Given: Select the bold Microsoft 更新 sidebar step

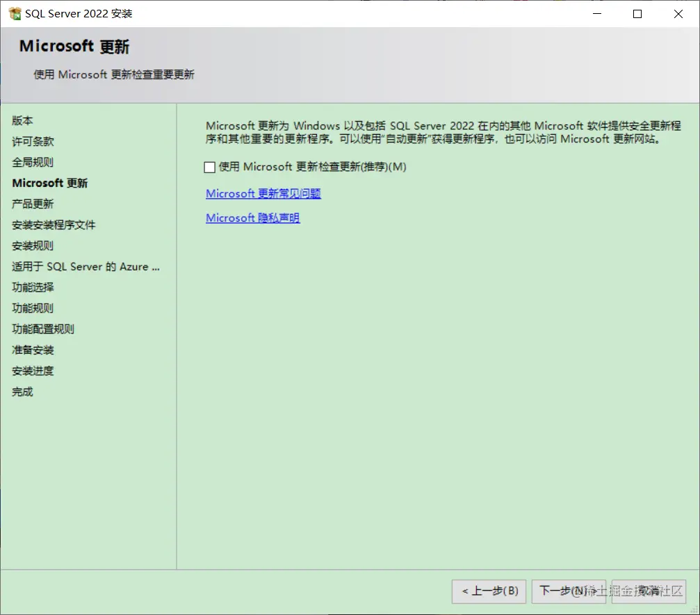Looking at the screenshot, I should tap(50, 183).
